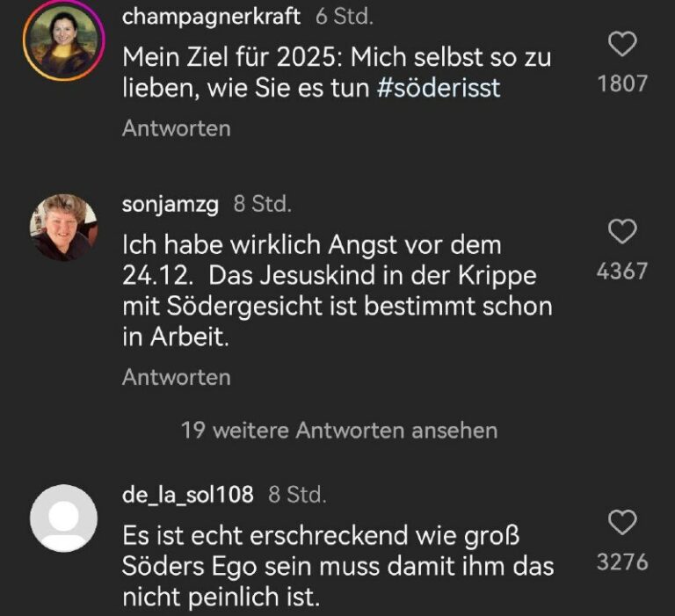Tap the comment text about Söders Ego
The width and height of the screenshot is (675, 616).
338,567
